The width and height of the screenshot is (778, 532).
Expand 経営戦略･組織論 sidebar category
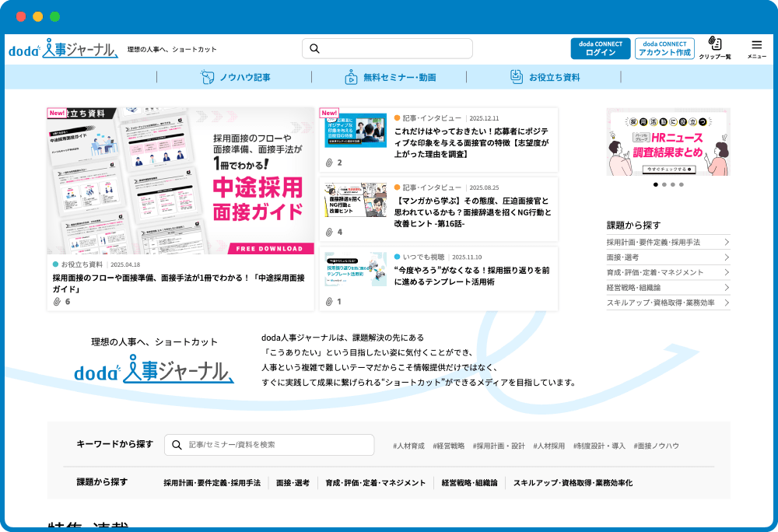[668, 287]
